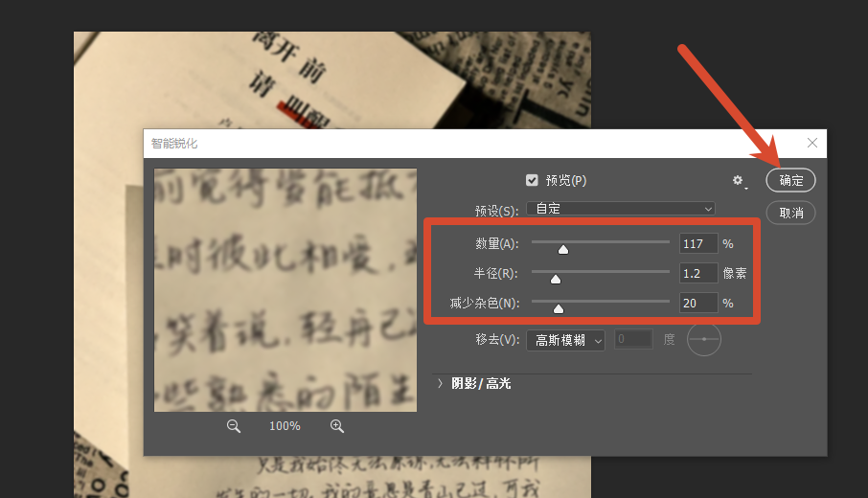This screenshot has width=868, height=498.
Task: Zoom out the preview with minus magnifier
Action: click(x=234, y=426)
